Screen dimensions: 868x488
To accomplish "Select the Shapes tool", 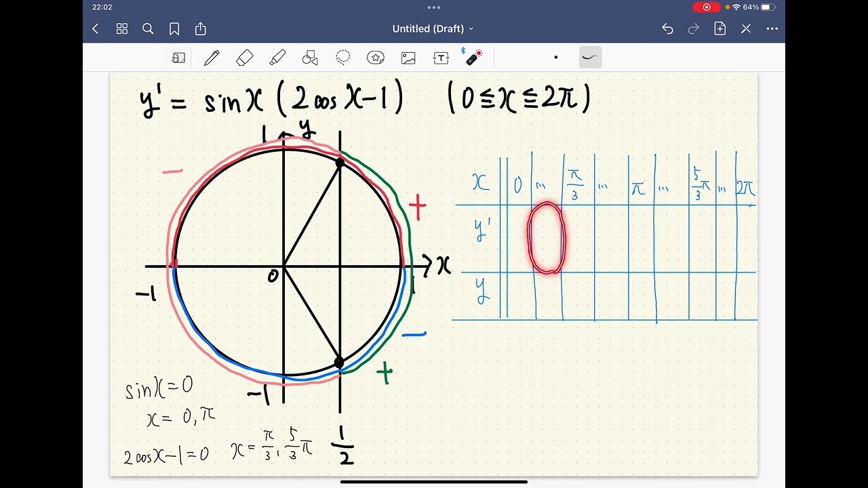I will (x=310, y=58).
